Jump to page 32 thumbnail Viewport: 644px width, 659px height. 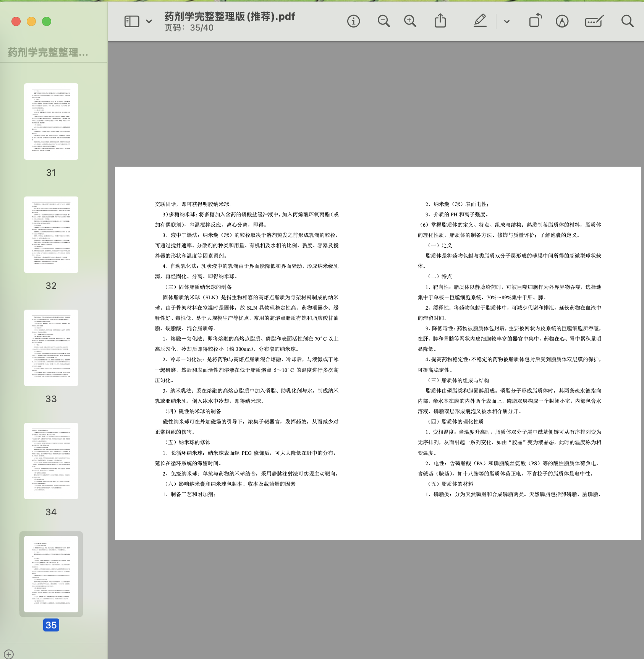click(x=51, y=235)
